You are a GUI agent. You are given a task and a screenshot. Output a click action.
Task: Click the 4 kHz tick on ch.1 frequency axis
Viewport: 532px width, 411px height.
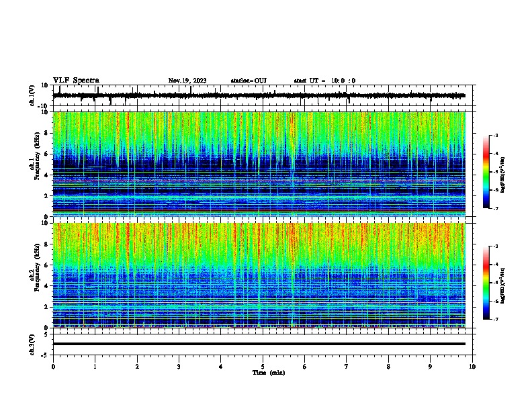46,175
